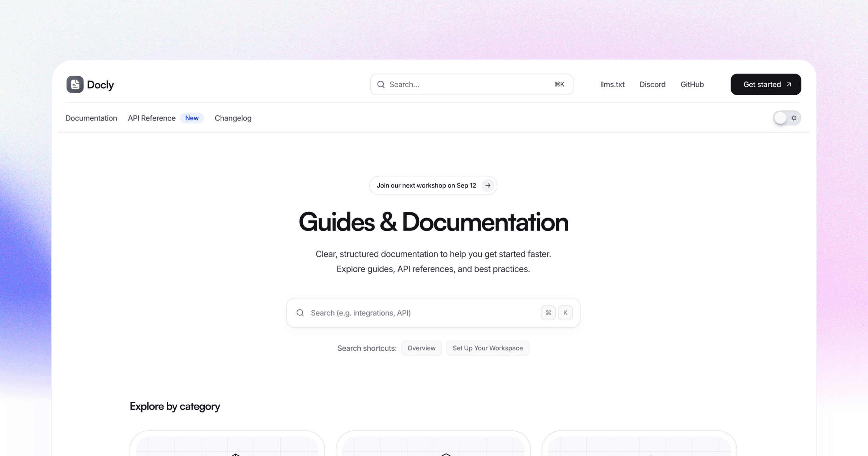Screen dimensions: 868x456
Task: Click the Search shortcuts: label
Action: pos(367,348)
